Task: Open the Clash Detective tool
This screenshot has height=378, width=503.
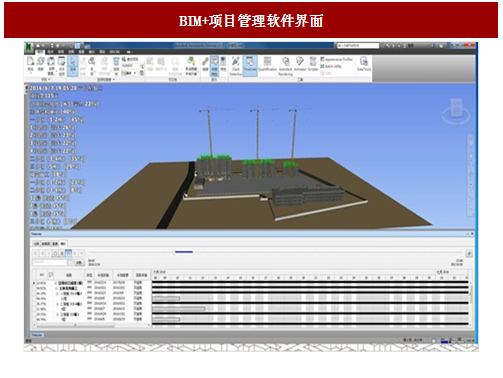Action: (x=235, y=65)
